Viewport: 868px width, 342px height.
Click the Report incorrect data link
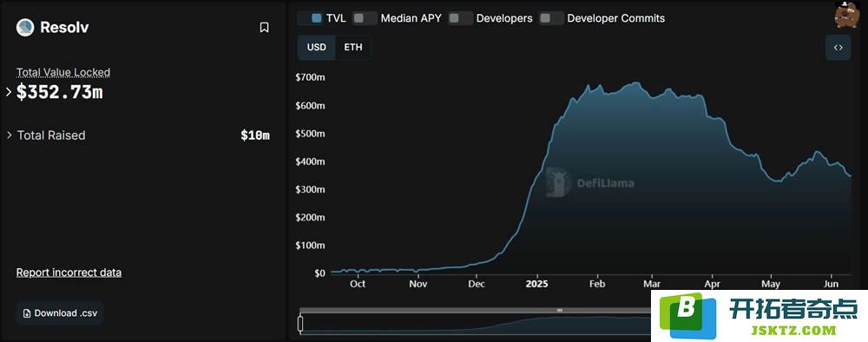(x=69, y=273)
